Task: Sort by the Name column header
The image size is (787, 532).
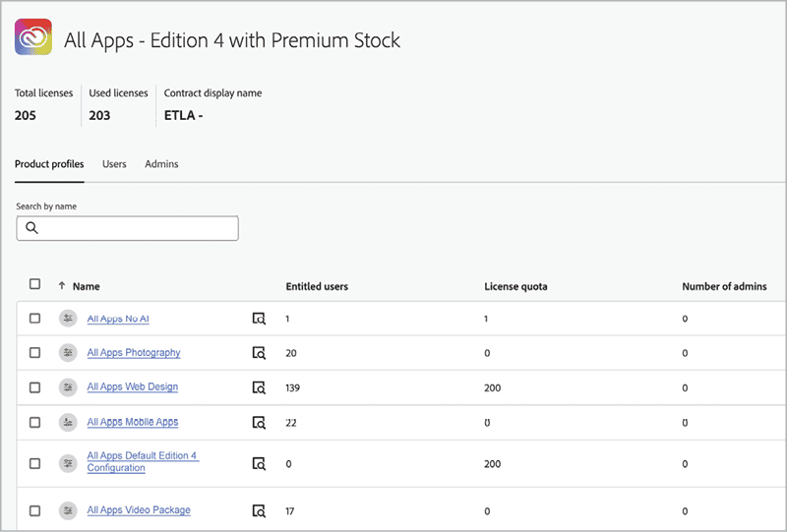Action: coord(87,286)
